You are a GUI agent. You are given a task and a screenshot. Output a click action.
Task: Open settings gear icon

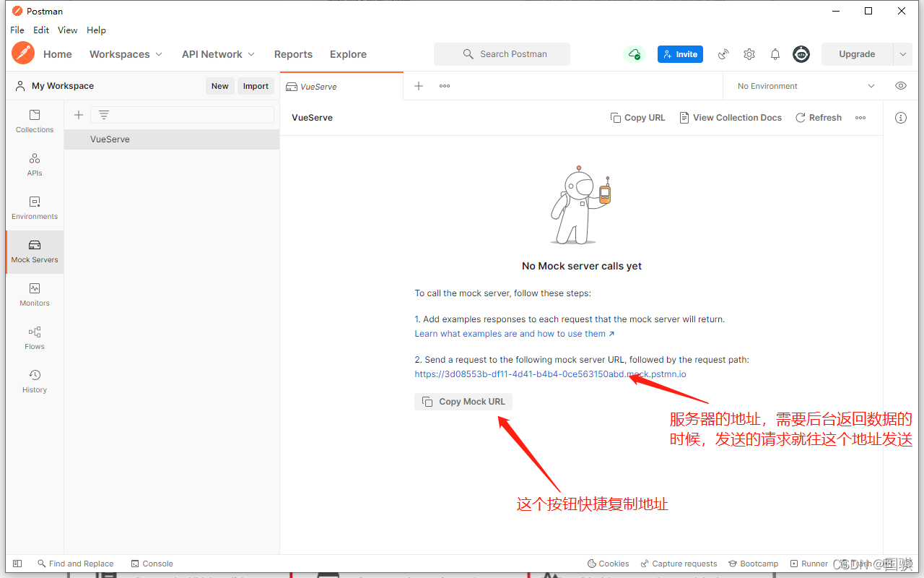749,54
